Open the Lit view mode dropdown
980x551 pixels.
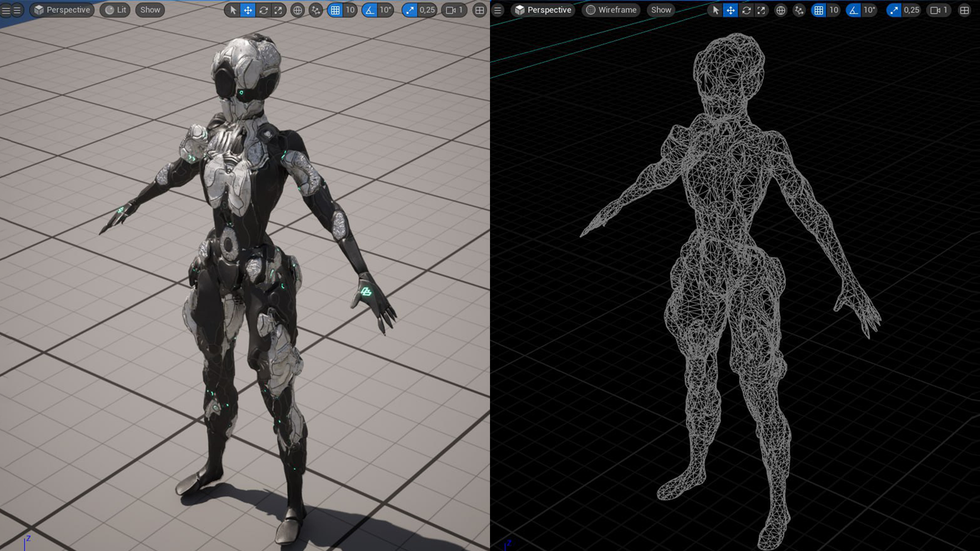[116, 10]
